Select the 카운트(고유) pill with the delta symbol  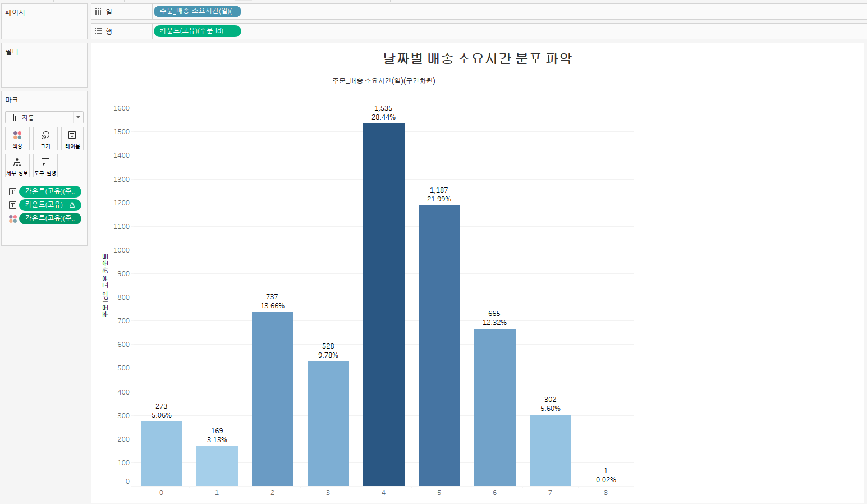point(50,205)
